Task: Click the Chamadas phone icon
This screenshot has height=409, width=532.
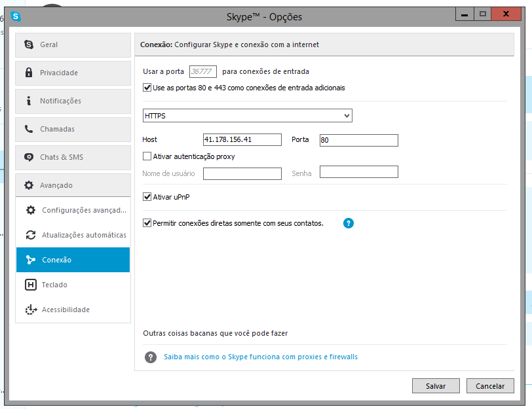Action: [29, 129]
